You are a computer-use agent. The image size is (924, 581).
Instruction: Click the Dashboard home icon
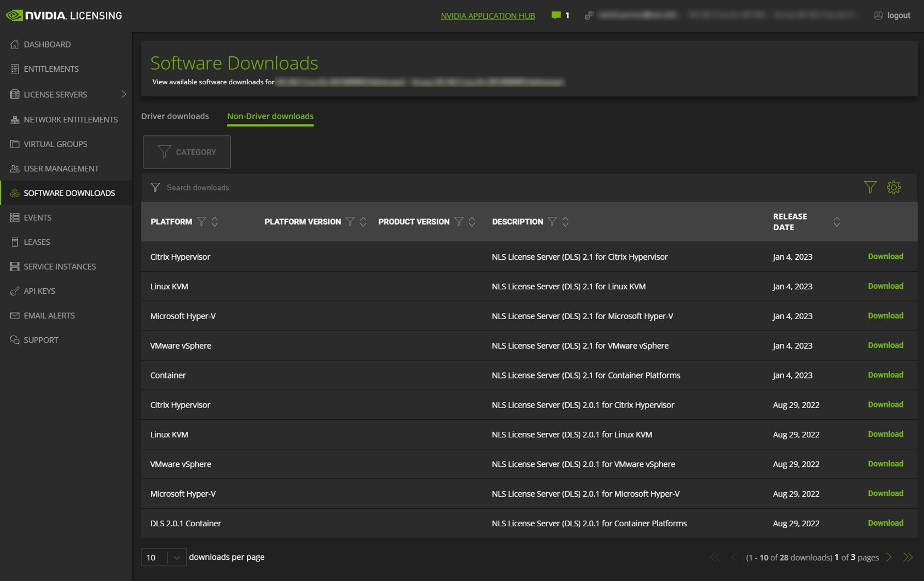click(x=14, y=44)
